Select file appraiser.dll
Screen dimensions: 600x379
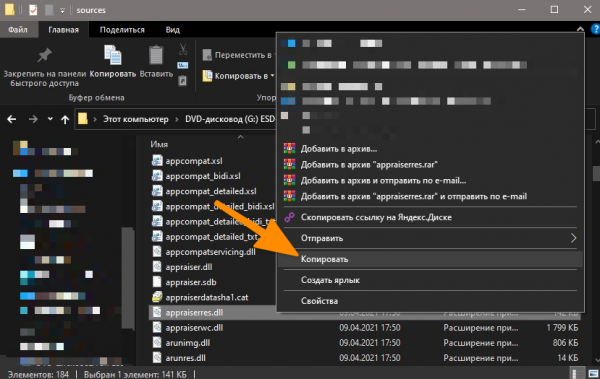point(189,267)
